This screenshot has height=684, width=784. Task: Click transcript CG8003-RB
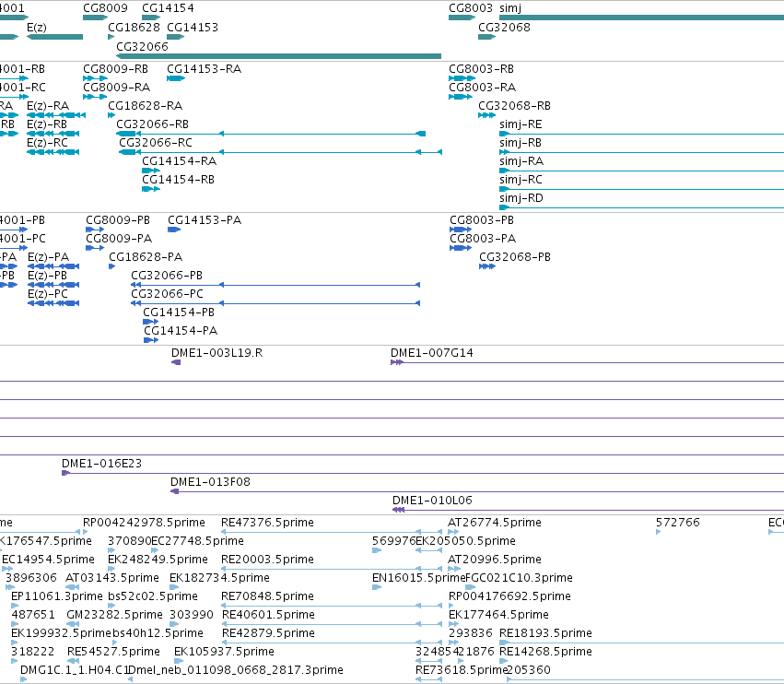[481, 68]
